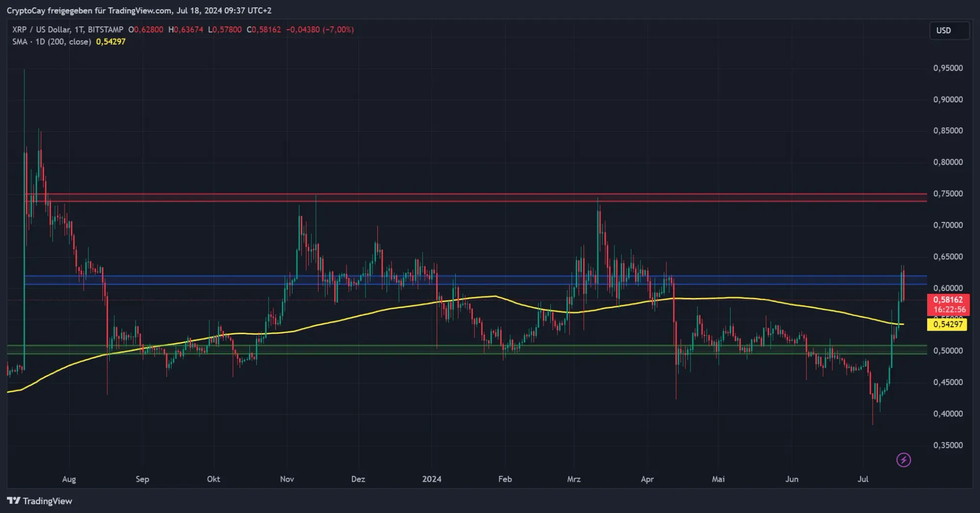Click the Jul label on time axis
This screenshot has height=513, width=980.
863,479
